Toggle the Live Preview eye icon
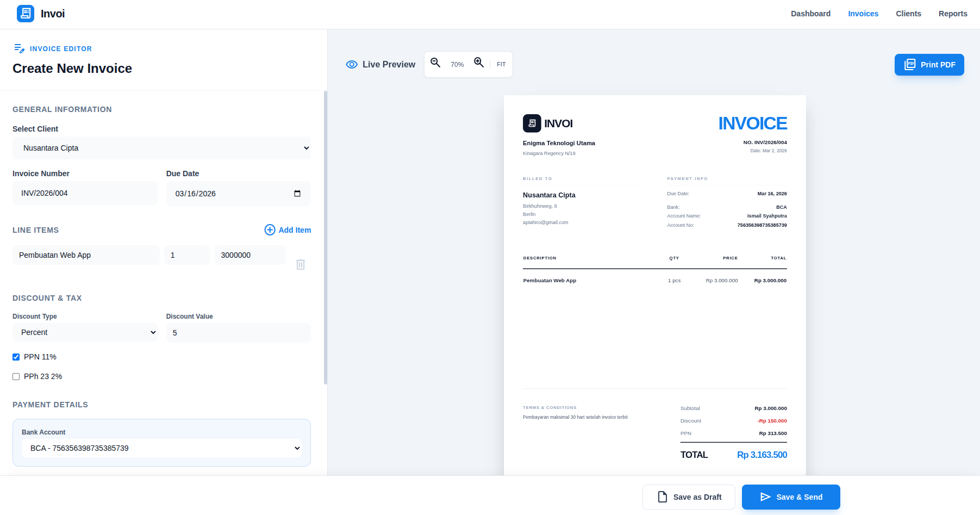 coord(352,64)
